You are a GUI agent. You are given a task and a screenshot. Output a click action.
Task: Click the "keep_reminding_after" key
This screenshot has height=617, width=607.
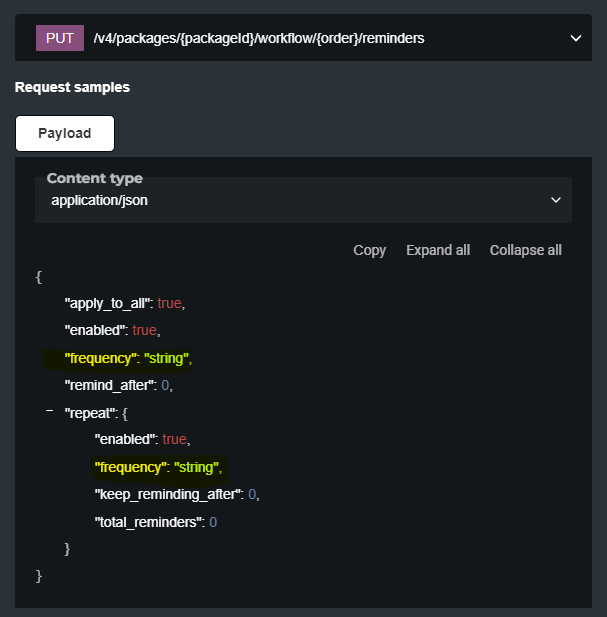pos(168,494)
